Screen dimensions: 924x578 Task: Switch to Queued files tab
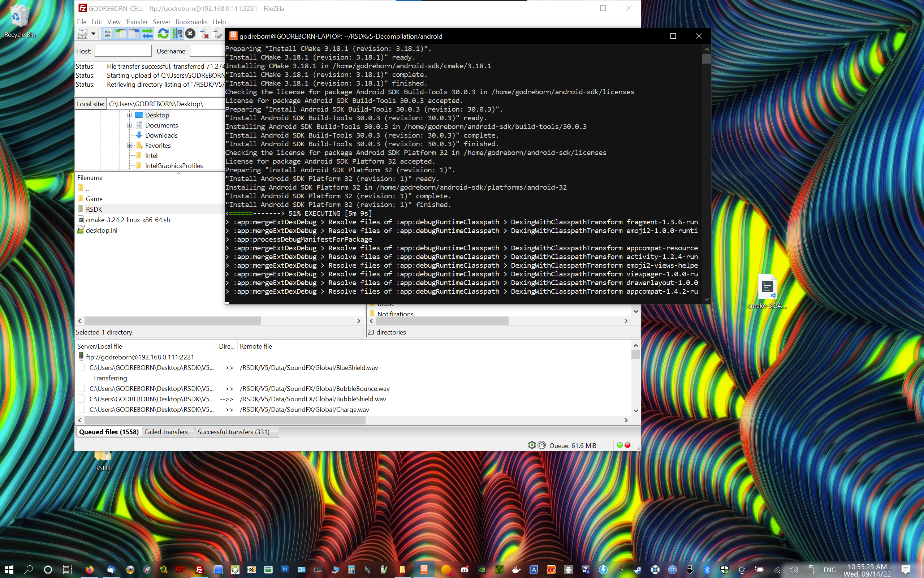(x=108, y=432)
